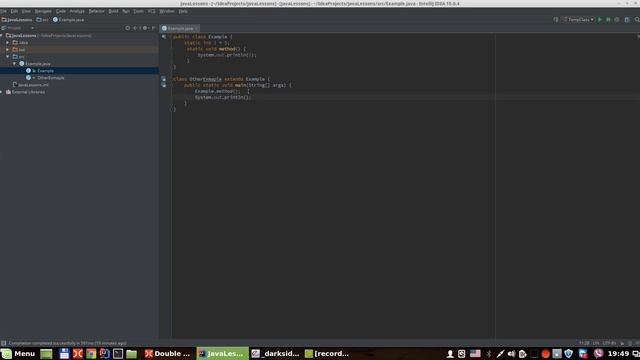Select OtherExample class in project tree
The width and height of the screenshot is (640, 360).
coord(51,78)
